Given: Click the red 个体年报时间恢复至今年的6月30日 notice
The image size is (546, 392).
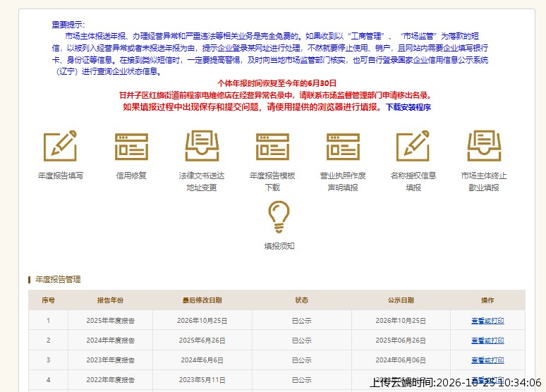Looking at the screenshot, I should [277, 84].
